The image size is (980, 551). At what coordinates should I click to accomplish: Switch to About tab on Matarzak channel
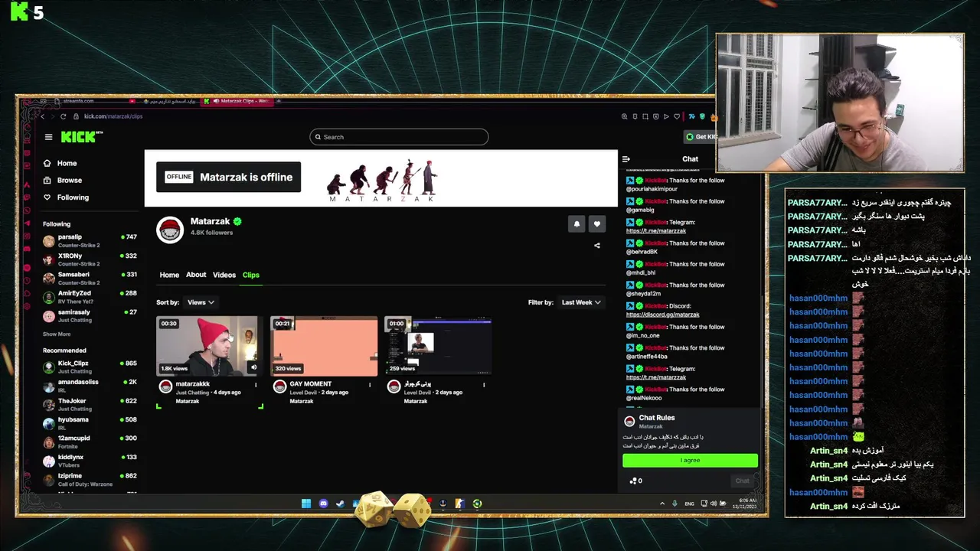pos(196,275)
